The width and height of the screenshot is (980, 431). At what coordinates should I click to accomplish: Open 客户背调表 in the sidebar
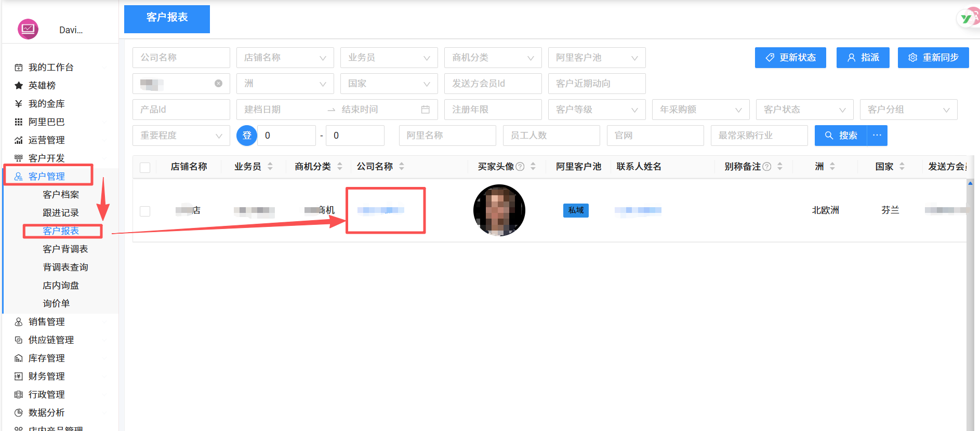point(65,249)
